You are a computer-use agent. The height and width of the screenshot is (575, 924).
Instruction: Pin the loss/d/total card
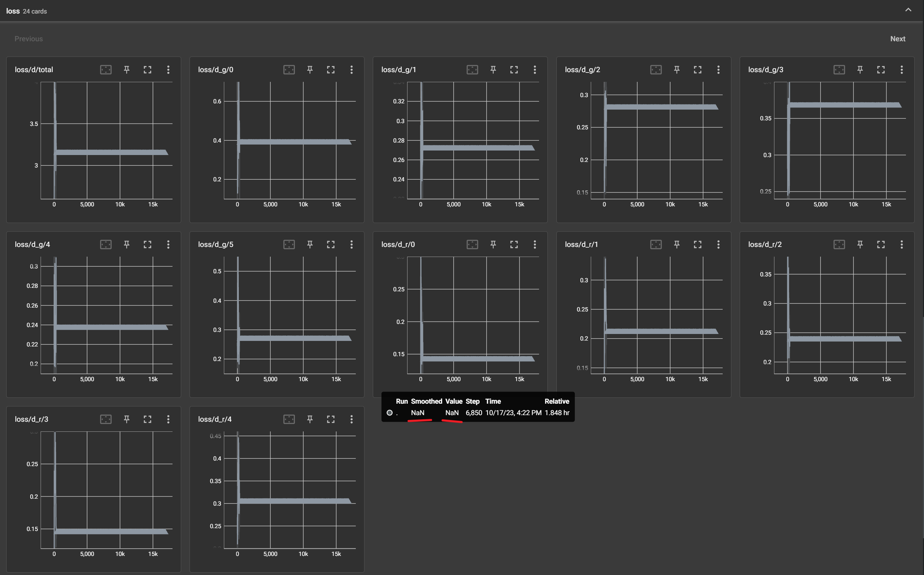[127, 70]
